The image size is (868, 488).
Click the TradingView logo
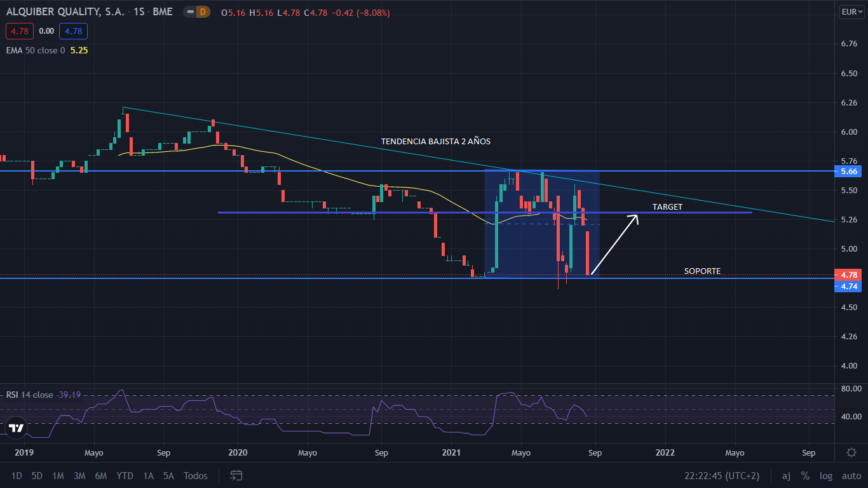pyautogui.click(x=17, y=428)
